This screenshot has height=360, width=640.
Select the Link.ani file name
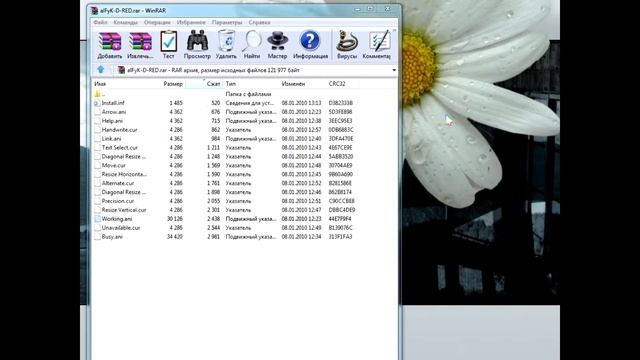[x=111, y=139]
